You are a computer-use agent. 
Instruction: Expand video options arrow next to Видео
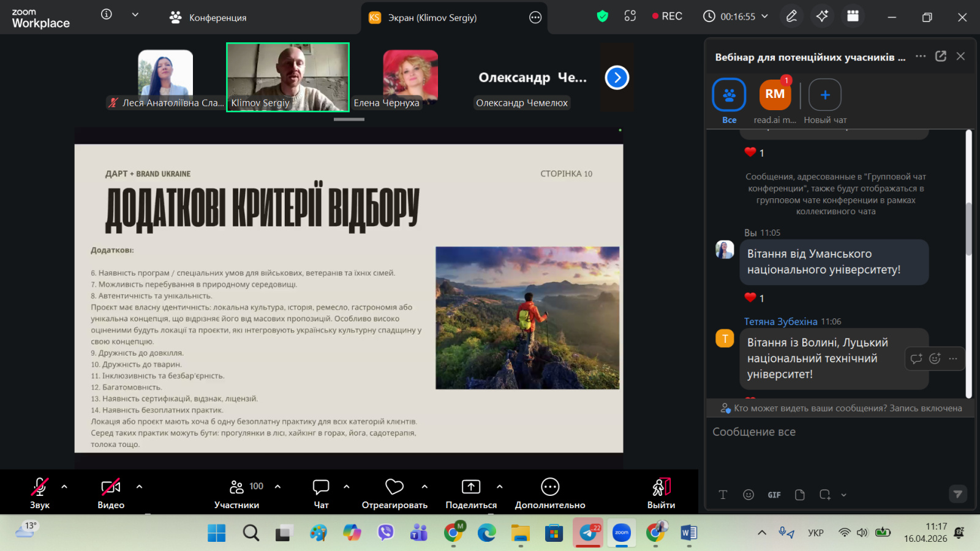coord(139,487)
